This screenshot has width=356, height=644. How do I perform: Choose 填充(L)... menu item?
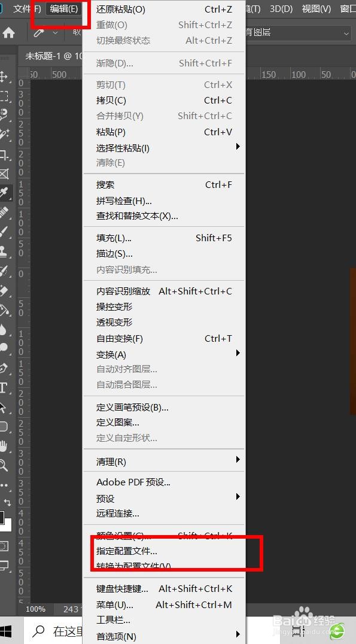(x=165, y=238)
